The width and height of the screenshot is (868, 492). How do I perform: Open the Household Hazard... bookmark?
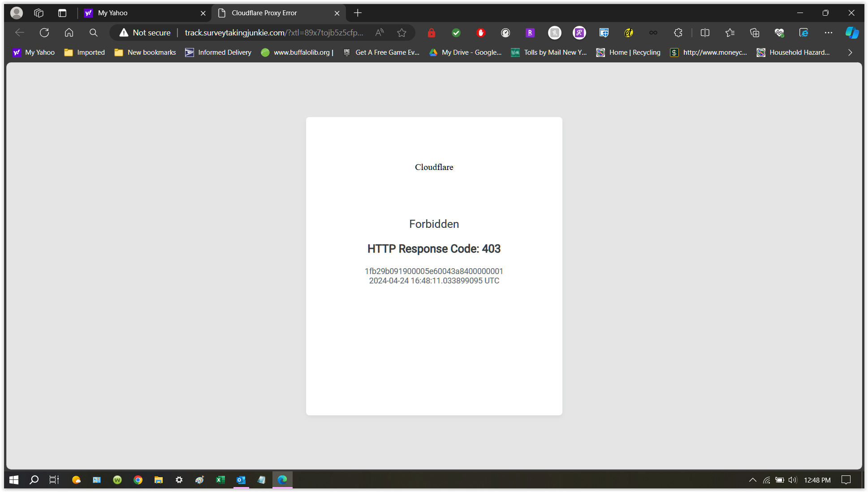click(x=793, y=52)
